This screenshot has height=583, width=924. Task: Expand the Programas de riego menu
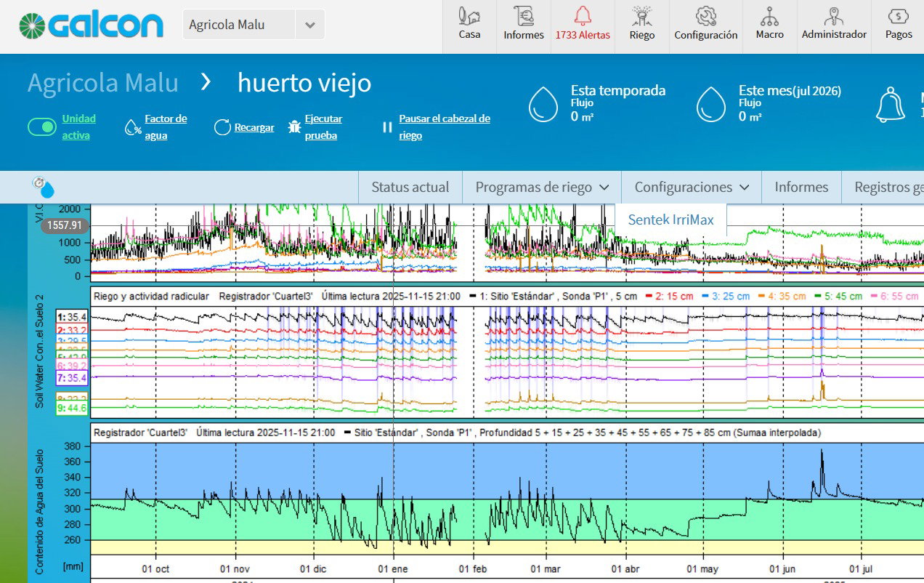click(x=542, y=187)
